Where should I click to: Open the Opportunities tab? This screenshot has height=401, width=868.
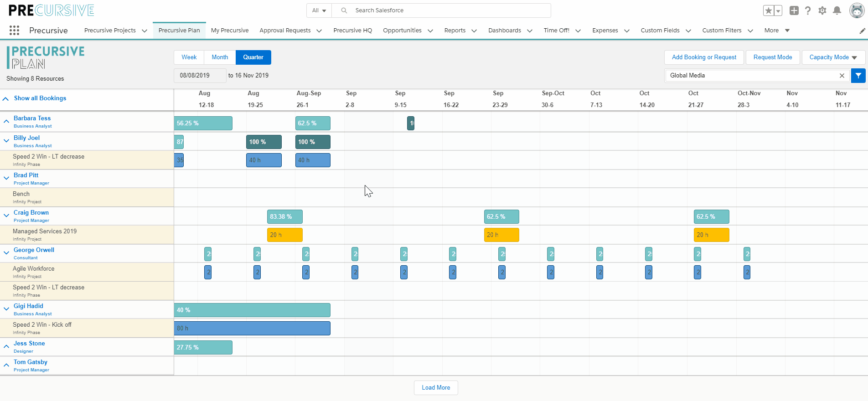402,31
